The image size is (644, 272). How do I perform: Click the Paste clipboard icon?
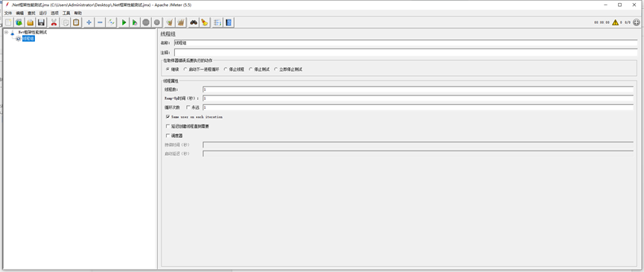point(76,22)
